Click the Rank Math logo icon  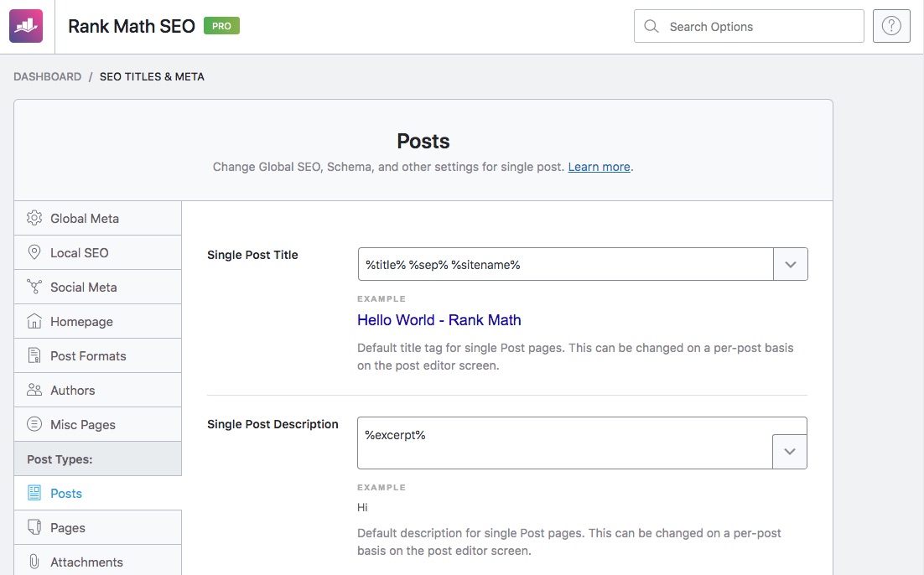pyautogui.click(x=26, y=26)
